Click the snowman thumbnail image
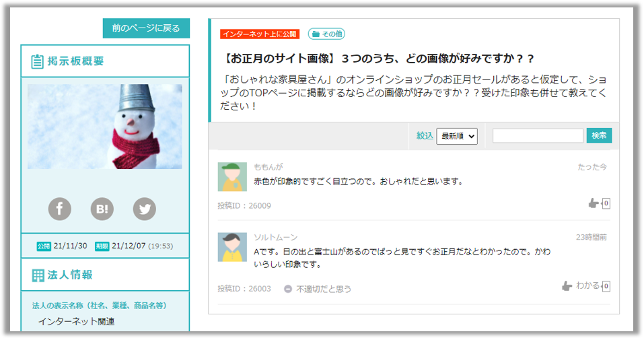 [x=105, y=127]
